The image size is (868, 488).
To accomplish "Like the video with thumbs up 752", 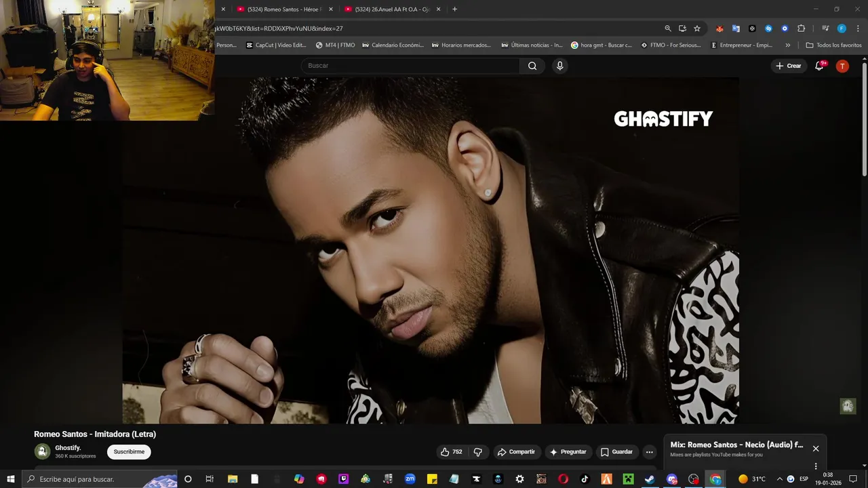I will pos(451,452).
